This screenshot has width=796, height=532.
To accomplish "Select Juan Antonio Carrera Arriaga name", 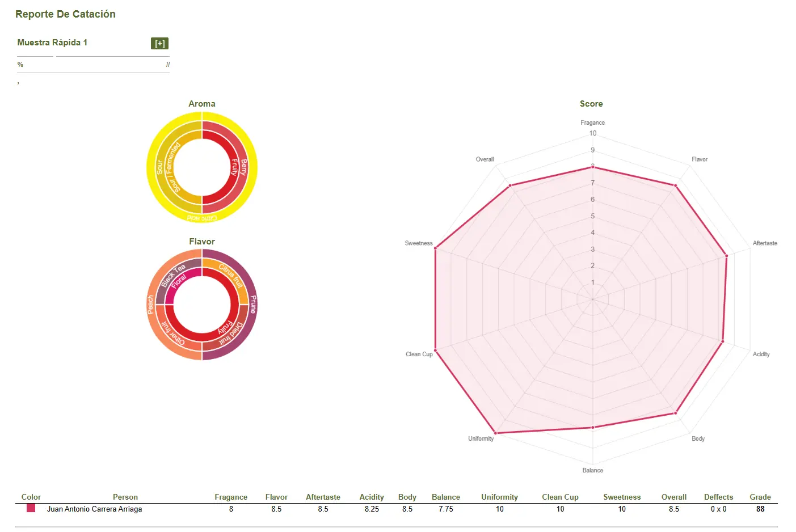I will pyautogui.click(x=94, y=509).
